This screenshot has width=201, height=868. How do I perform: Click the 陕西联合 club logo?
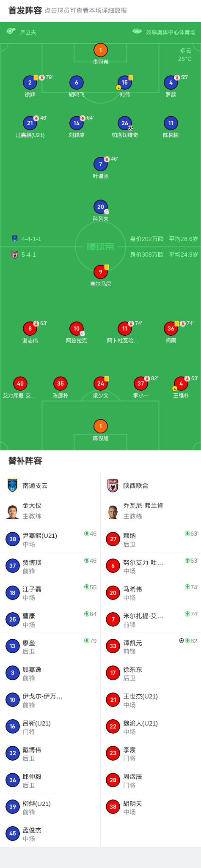pos(113,485)
